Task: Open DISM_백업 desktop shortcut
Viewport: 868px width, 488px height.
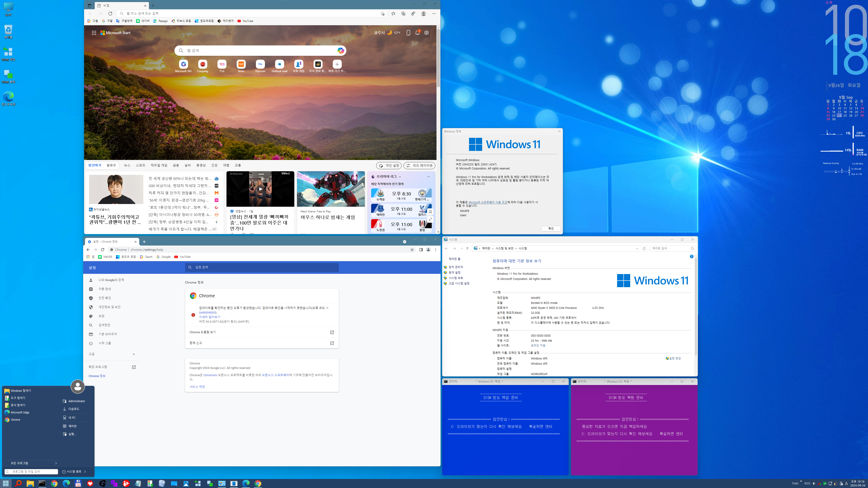Action: [x=8, y=54]
